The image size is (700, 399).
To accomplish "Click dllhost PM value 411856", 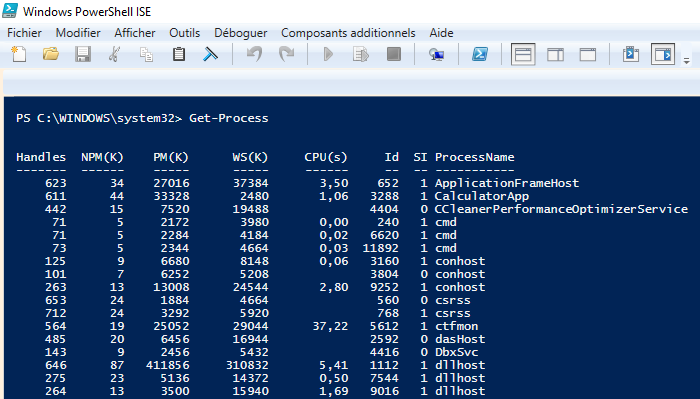I will (167, 365).
